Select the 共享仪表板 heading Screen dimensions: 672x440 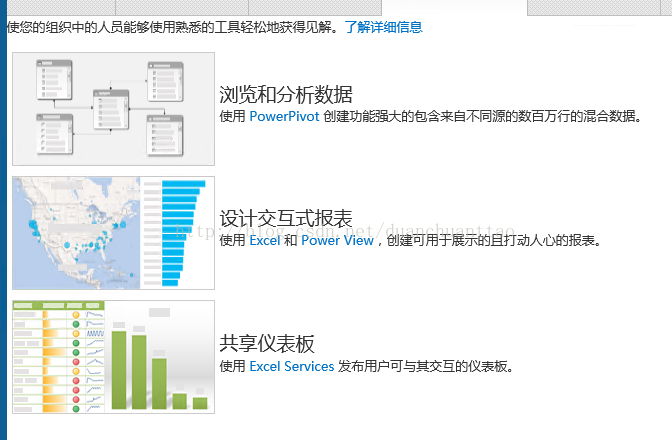(x=267, y=344)
